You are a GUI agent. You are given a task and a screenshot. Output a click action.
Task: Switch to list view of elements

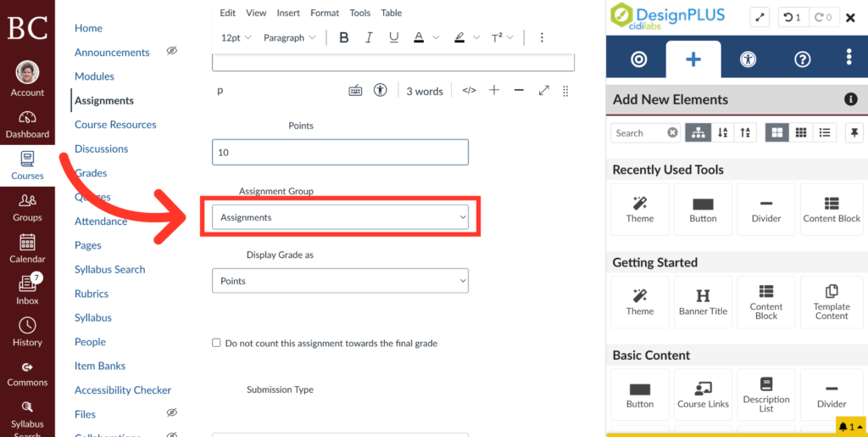click(825, 132)
